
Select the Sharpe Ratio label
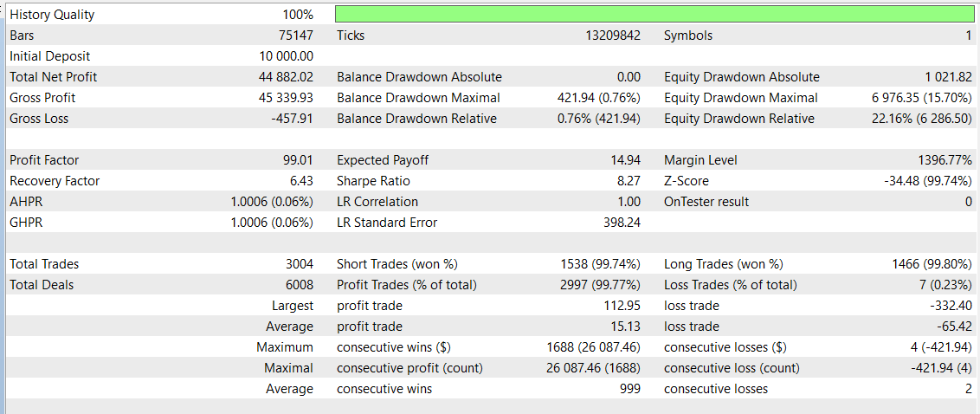point(374,181)
